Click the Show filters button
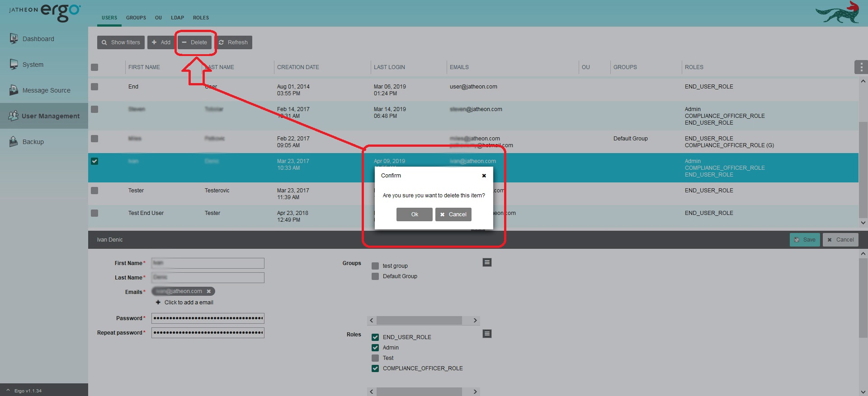This screenshot has height=396, width=868. pos(121,42)
